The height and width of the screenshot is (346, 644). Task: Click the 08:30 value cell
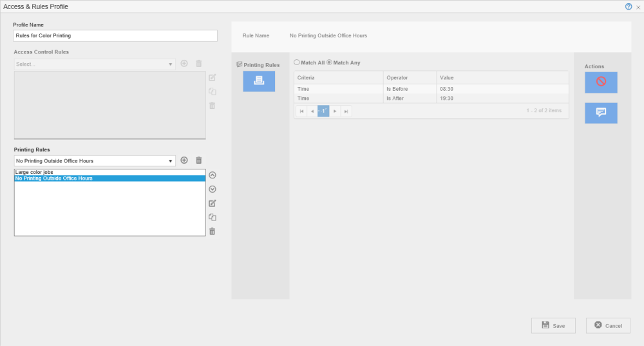click(x=502, y=89)
